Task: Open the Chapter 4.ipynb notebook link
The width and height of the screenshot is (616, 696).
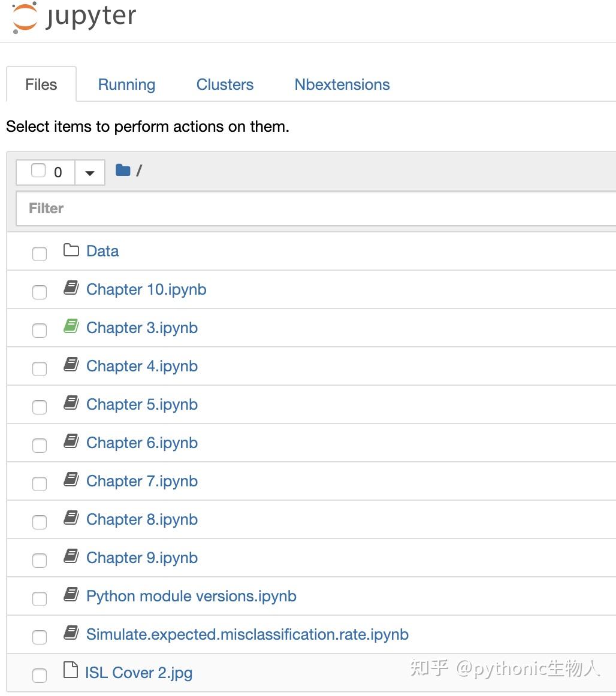Action: 142,366
